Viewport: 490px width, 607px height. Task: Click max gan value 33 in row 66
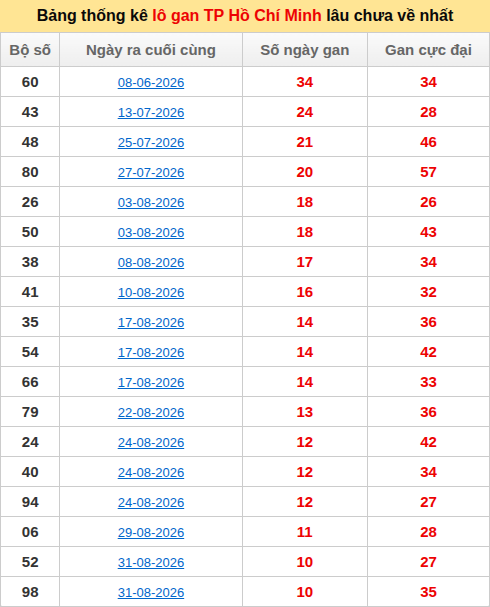(428, 382)
